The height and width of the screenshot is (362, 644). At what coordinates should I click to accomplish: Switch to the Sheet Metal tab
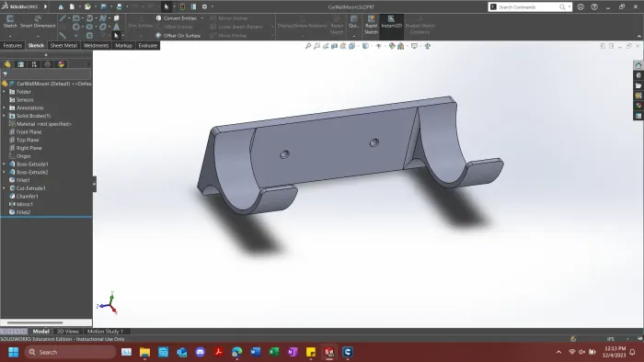[63, 46]
